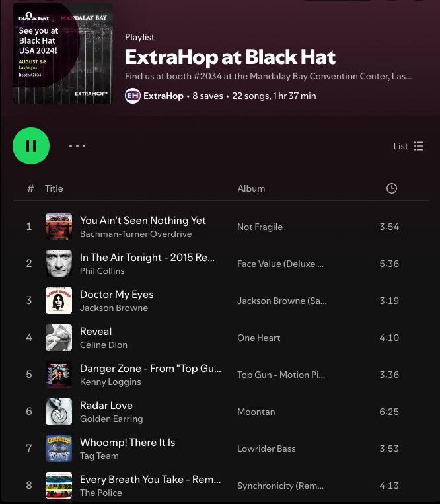Click the Synchronicity album art thumbnail

pos(59,486)
